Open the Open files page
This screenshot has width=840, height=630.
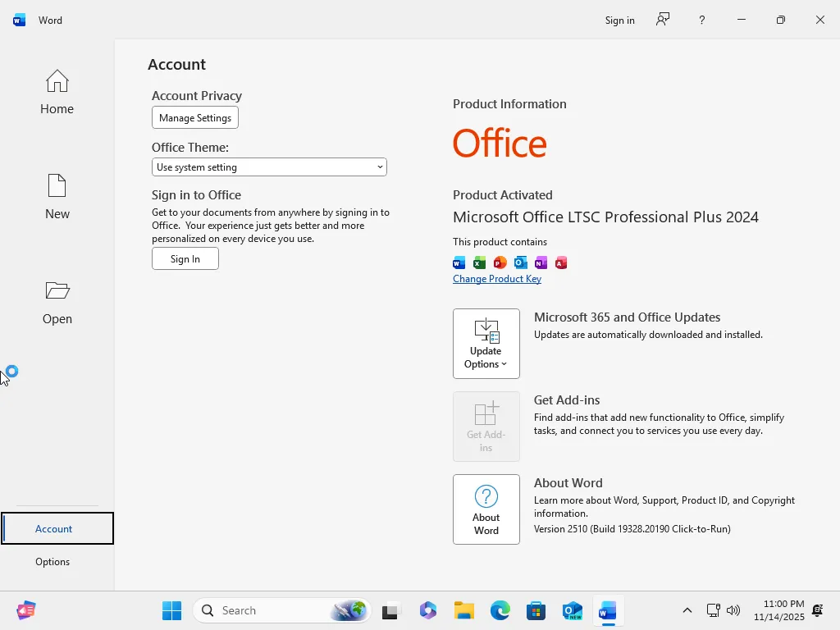pyautogui.click(x=57, y=302)
